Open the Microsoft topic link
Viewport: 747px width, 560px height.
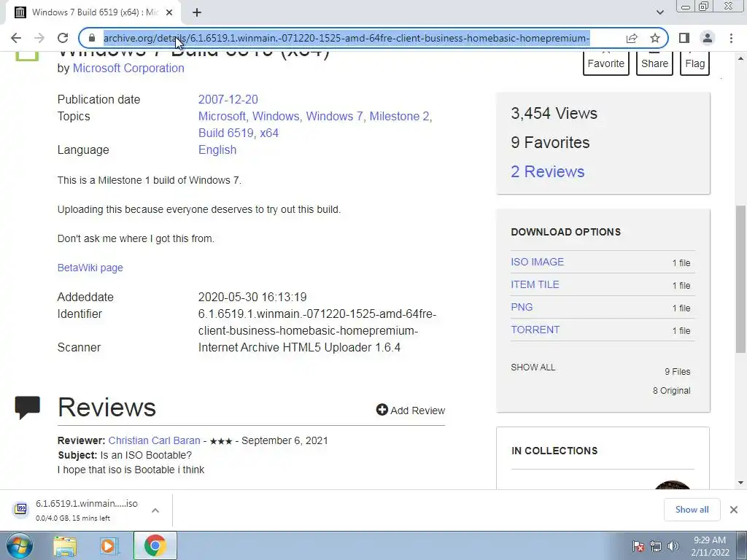pyautogui.click(x=221, y=116)
